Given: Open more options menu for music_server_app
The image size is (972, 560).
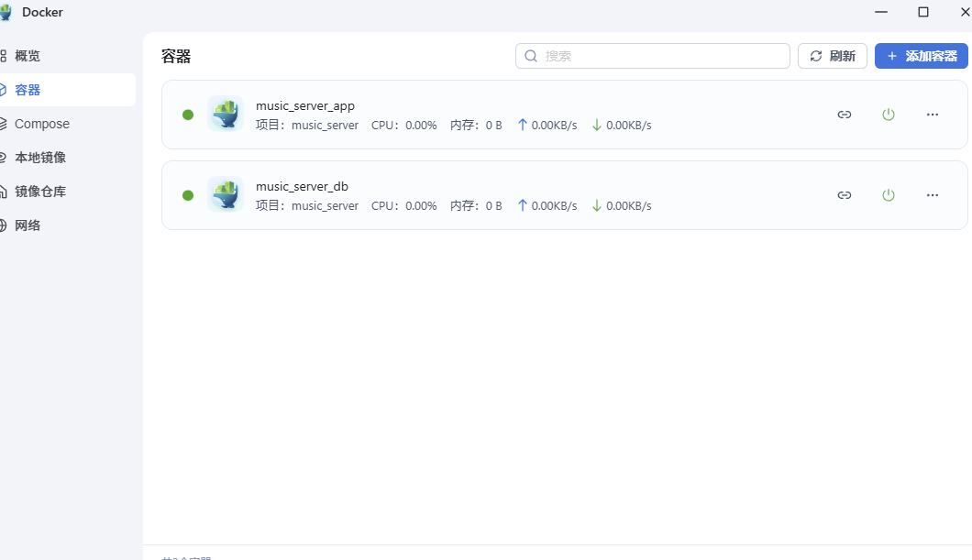Looking at the screenshot, I should (933, 115).
